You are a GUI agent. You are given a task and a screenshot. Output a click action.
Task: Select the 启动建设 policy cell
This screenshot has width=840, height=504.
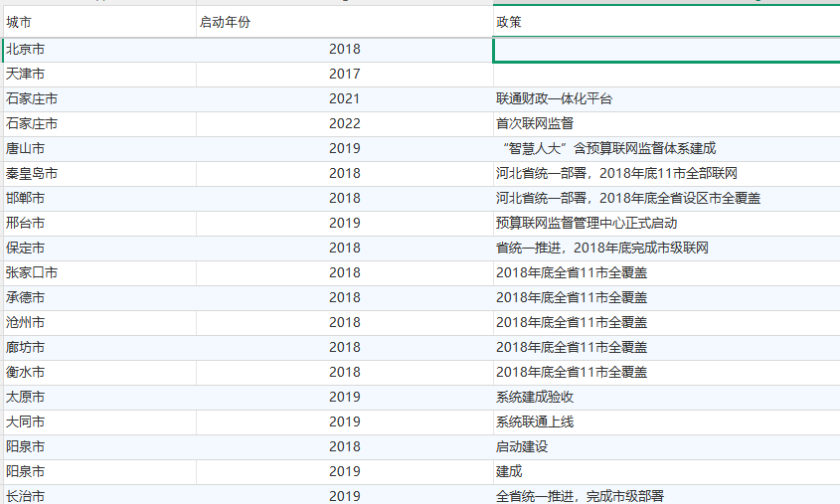tap(666, 447)
